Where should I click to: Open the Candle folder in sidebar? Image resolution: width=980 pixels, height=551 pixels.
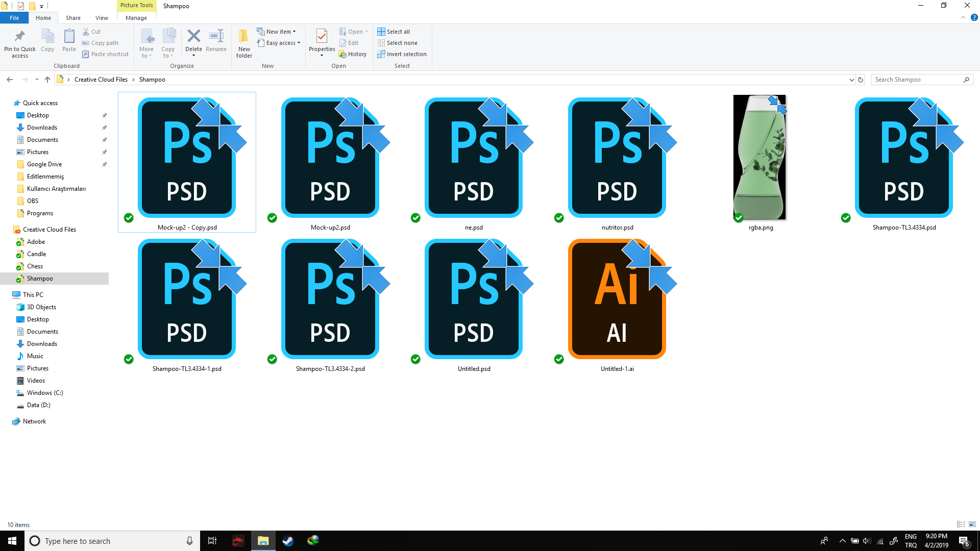pyautogui.click(x=36, y=254)
